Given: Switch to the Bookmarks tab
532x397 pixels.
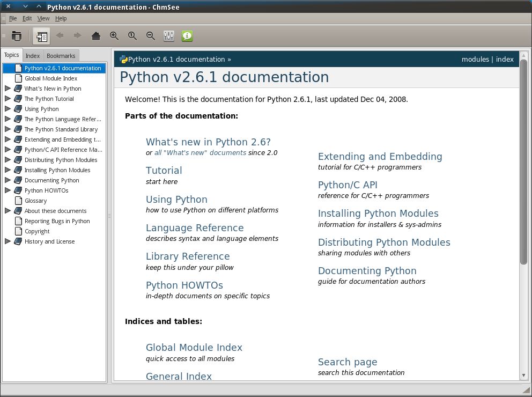Looking at the screenshot, I should pos(61,55).
